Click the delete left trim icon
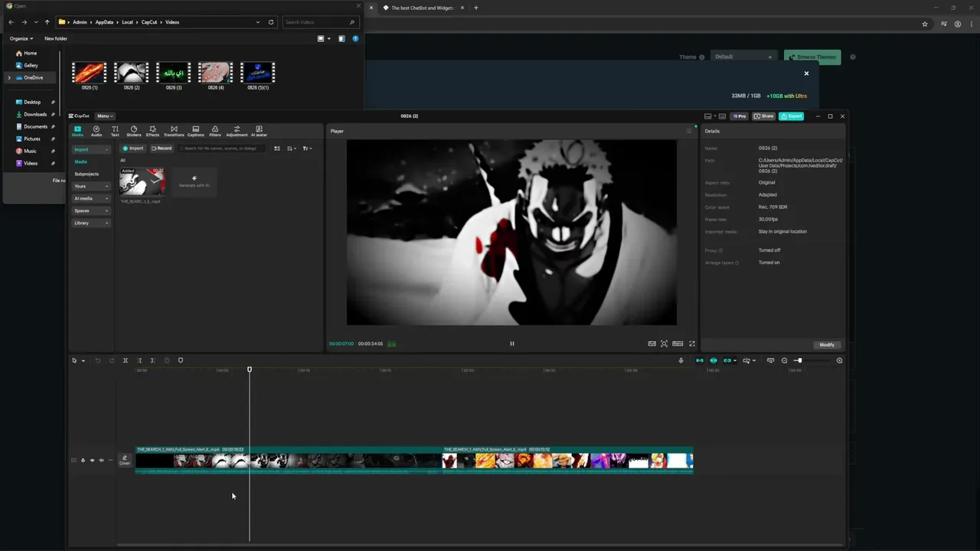980x551 pixels. coord(139,360)
